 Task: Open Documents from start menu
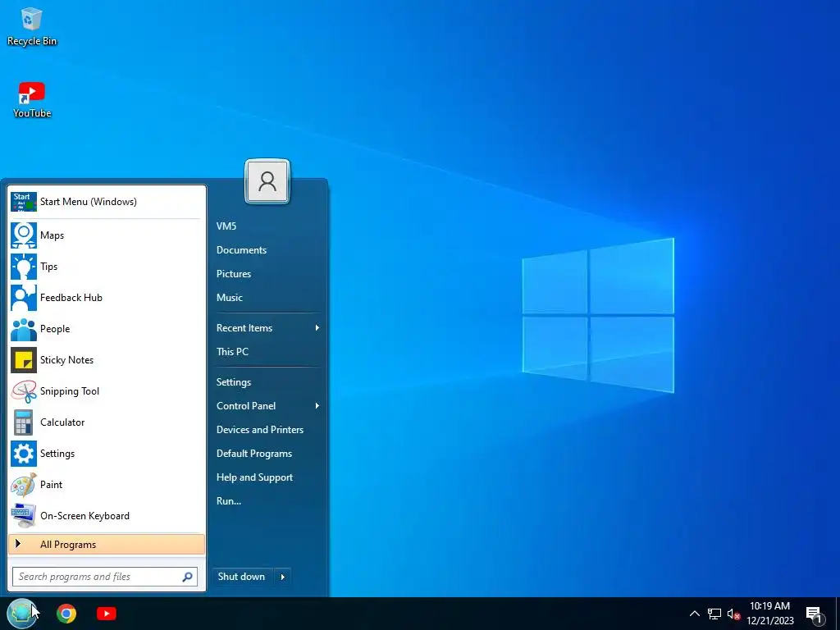tap(242, 250)
